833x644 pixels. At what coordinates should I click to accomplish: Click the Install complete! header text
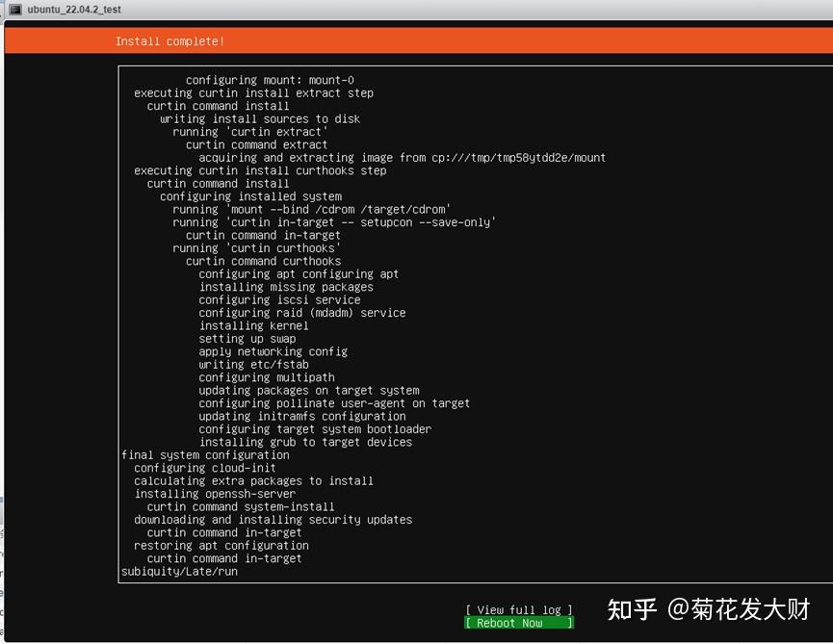pos(169,41)
